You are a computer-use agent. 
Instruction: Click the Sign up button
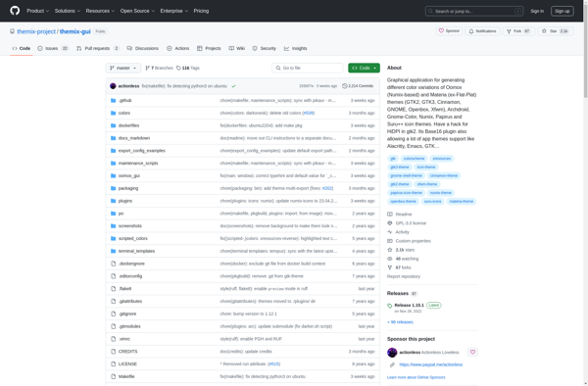[x=563, y=11]
